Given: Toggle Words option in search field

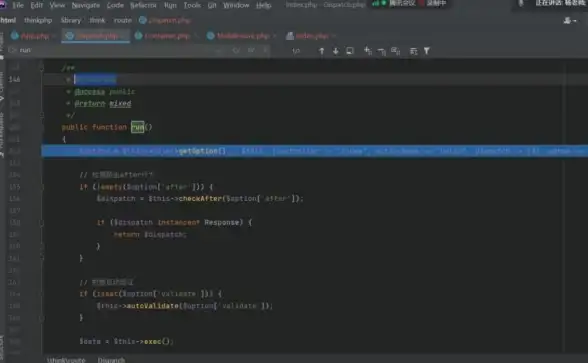Looking at the screenshot, I should tap(251, 50).
